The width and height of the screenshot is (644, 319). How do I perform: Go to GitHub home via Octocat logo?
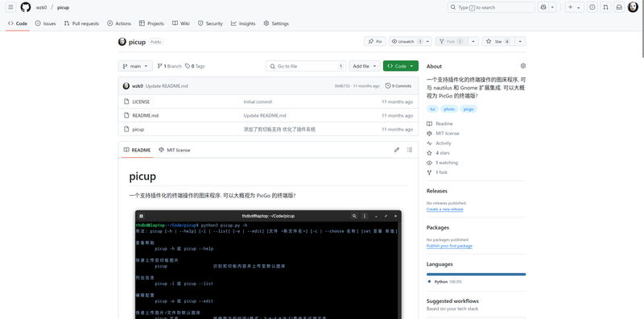click(26, 7)
